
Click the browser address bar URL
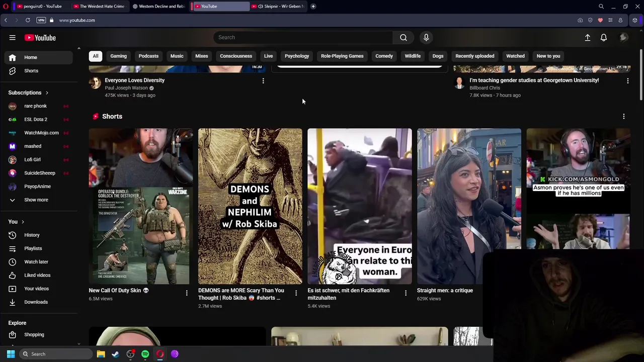pos(77,20)
